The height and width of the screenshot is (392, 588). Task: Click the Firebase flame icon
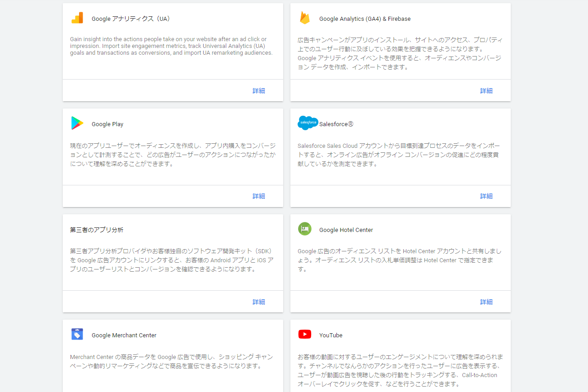click(x=305, y=18)
